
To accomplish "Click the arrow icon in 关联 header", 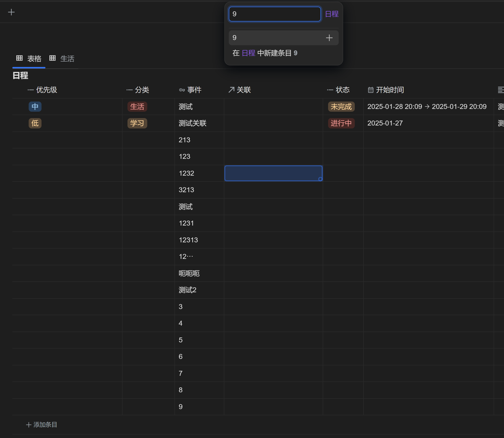I will [x=231, y=90].
